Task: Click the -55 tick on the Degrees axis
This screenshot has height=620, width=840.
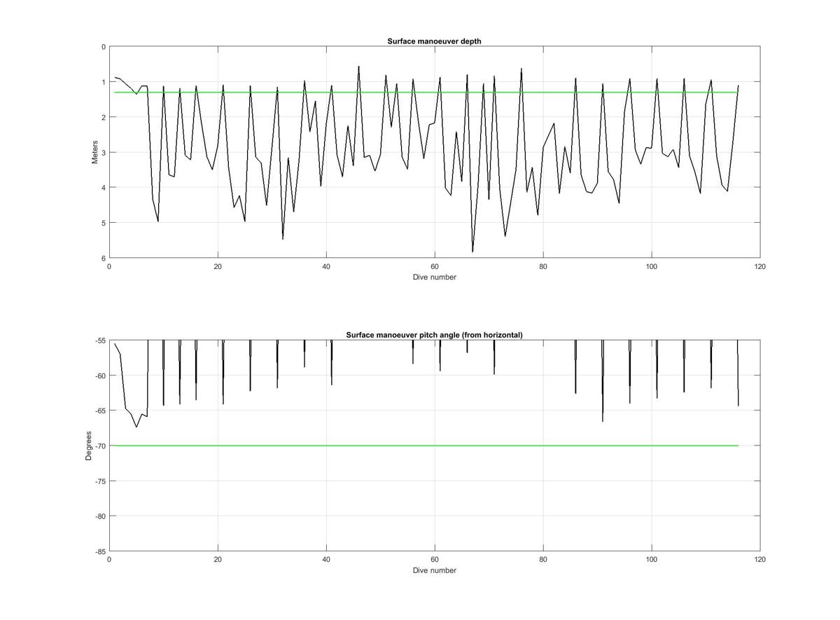Action: coord(100,340)
